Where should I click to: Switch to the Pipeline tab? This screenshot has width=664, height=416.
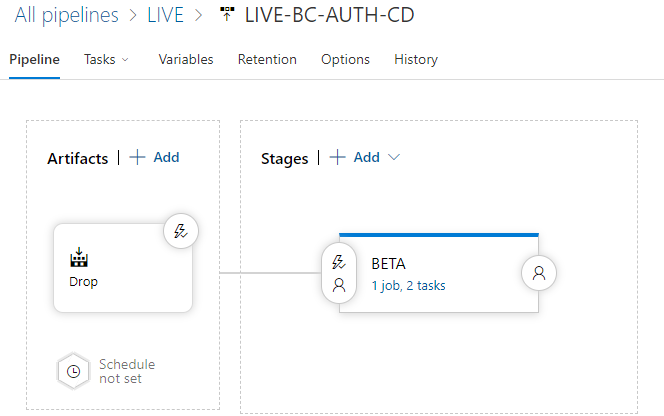[x=34, y=59]
